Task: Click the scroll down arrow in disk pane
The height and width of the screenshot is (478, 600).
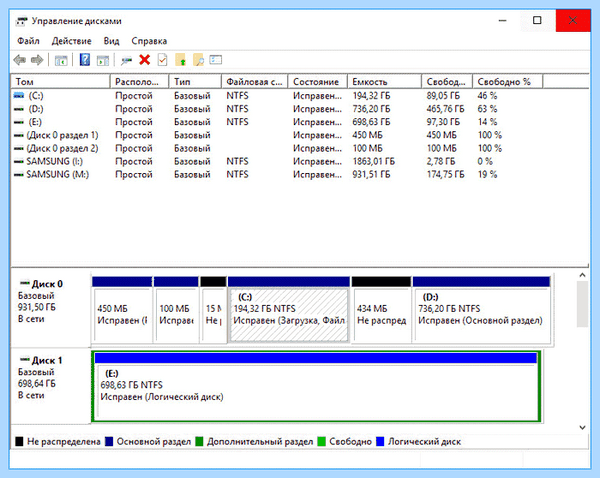Action: tap(582, 427)
